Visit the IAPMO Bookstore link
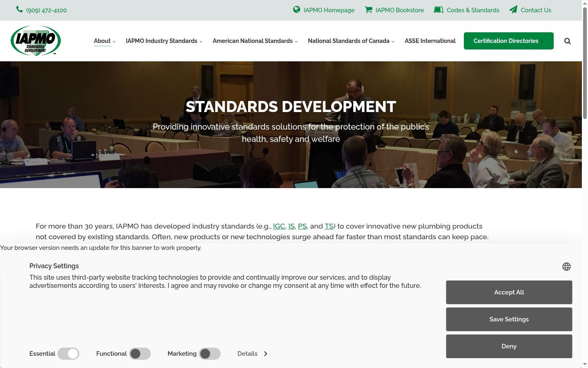Screen dimensions: 588x368 (400, 10)
